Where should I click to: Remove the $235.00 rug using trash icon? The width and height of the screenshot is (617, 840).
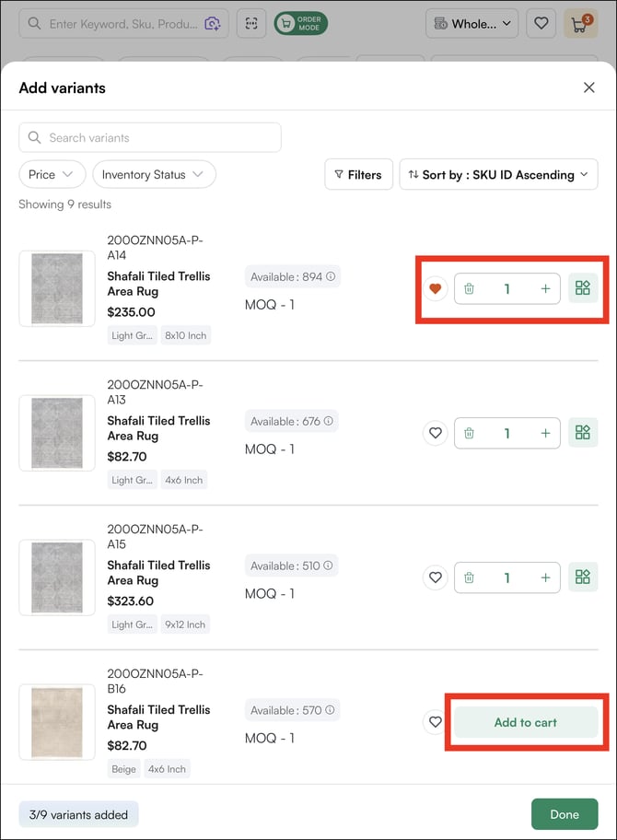tap(469, 289)
